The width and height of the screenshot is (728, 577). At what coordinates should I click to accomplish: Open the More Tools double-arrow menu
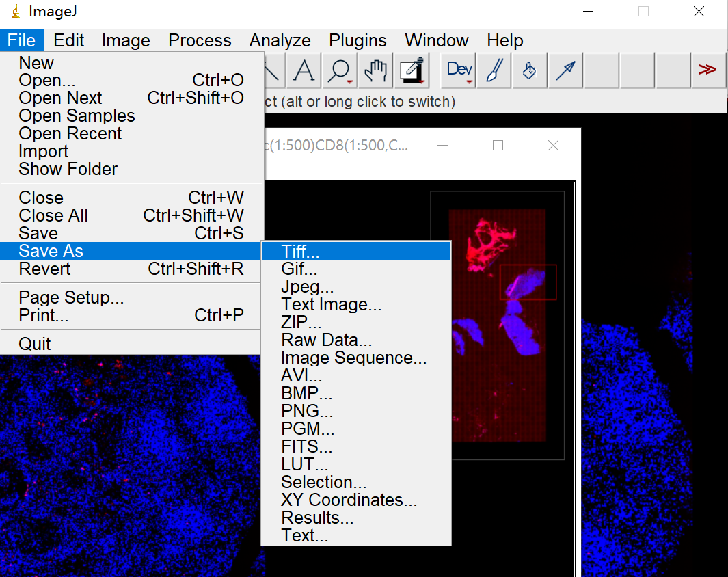coord(707,70)
